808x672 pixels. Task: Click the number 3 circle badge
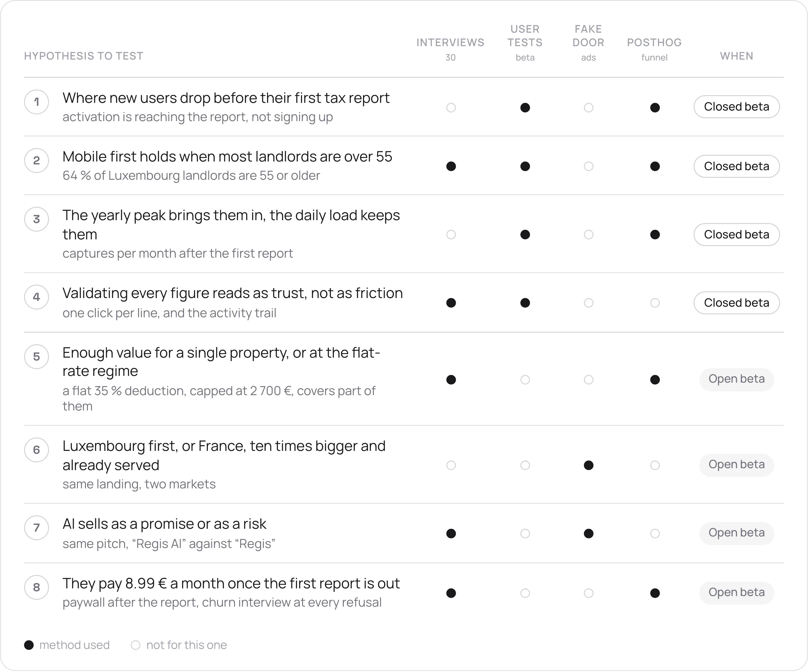(37, 219)
